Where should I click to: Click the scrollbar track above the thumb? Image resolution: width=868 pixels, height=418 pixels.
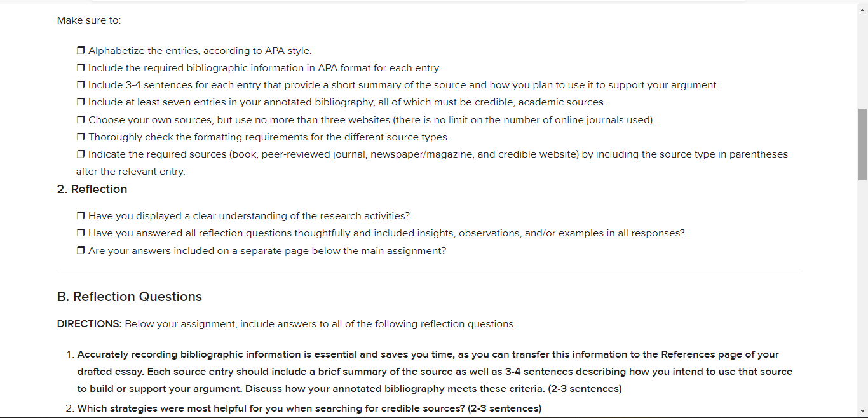click(862, 62)
